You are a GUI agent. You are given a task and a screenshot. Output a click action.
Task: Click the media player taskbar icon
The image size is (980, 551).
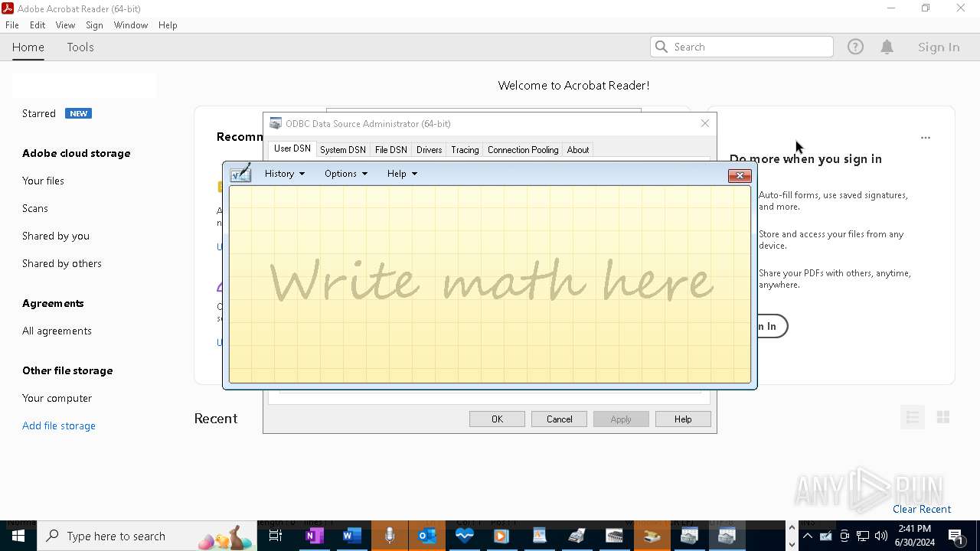pos(501,536)
